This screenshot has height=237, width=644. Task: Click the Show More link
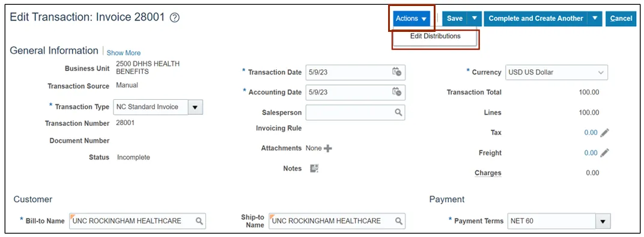124,53
